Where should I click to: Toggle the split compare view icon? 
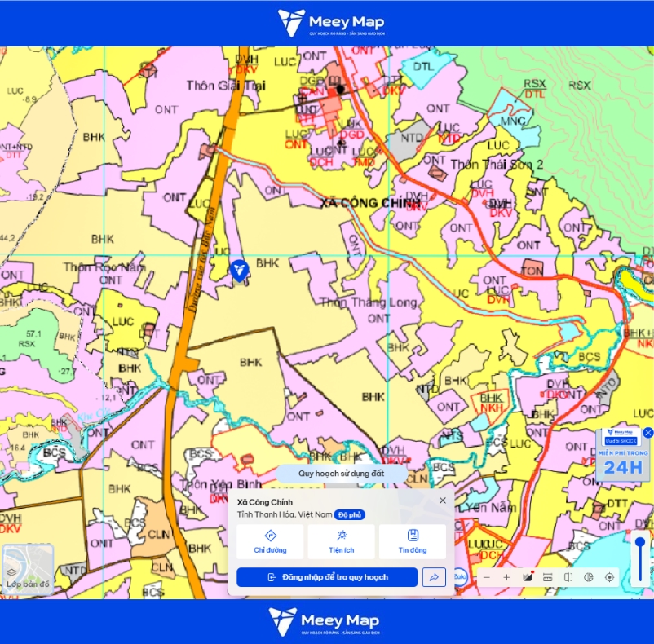(568, 577)
